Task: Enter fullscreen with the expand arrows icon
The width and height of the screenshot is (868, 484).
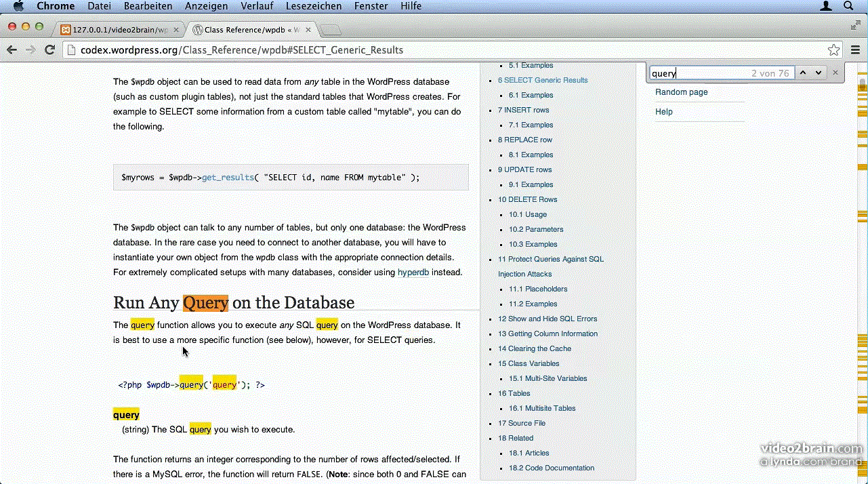Action: click(856, 25)
